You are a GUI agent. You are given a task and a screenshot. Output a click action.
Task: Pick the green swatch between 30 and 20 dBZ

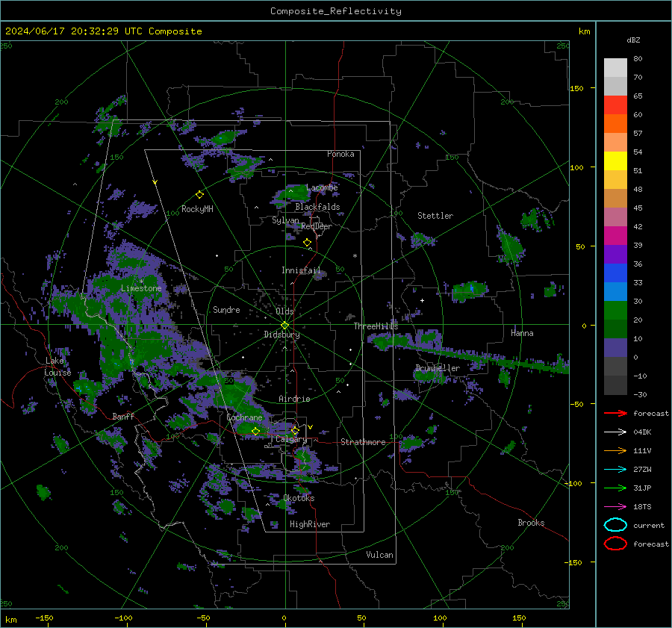615,311
